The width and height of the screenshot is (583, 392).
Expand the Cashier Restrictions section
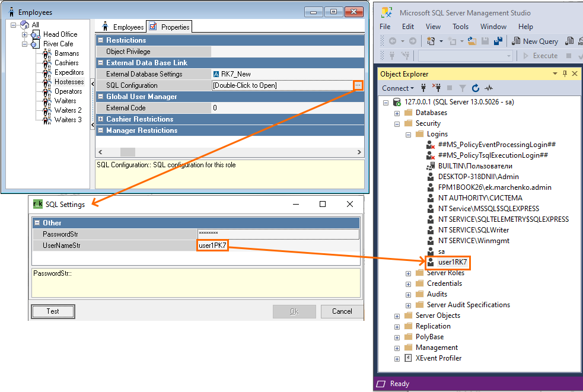coord(100,119)
